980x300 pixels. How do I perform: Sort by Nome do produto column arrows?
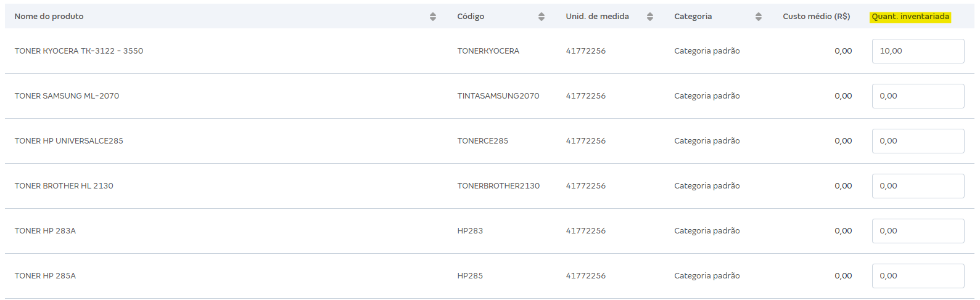(433, 17)
